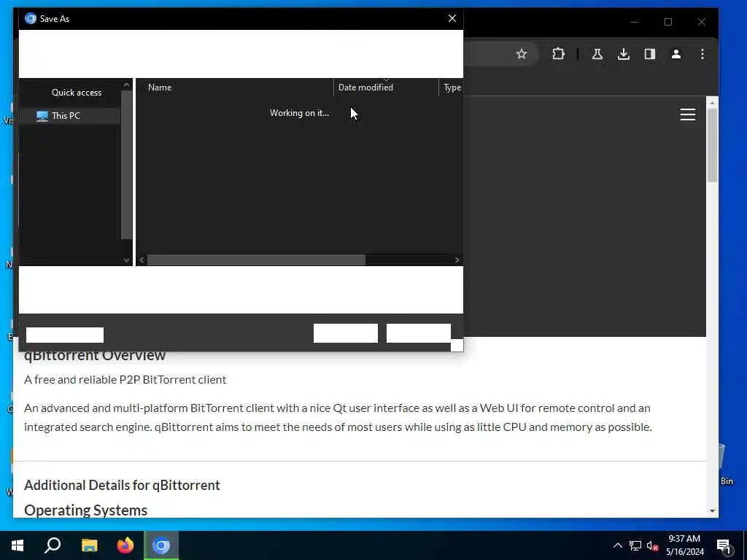Click down arrow of navigation pane scrollbar
Screen dimensions: 747x560
click(x=126, y=260)
